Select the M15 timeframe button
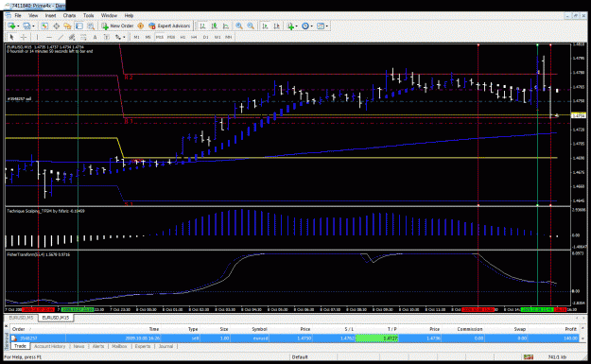 click(160, 37)
